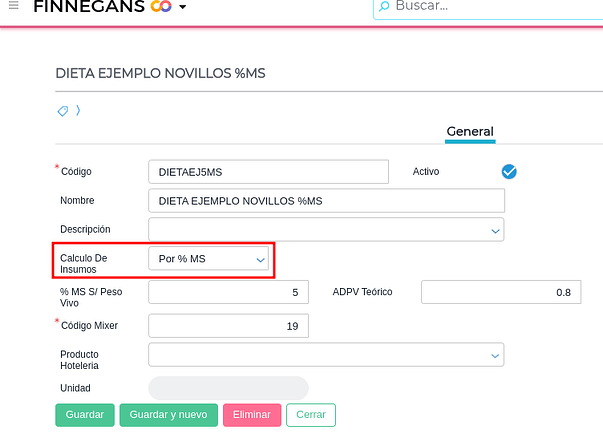This screenshot has height=441, width=603.
Task: Switch to the General tab
Action: pyautogui.click(x=470, y=132)
